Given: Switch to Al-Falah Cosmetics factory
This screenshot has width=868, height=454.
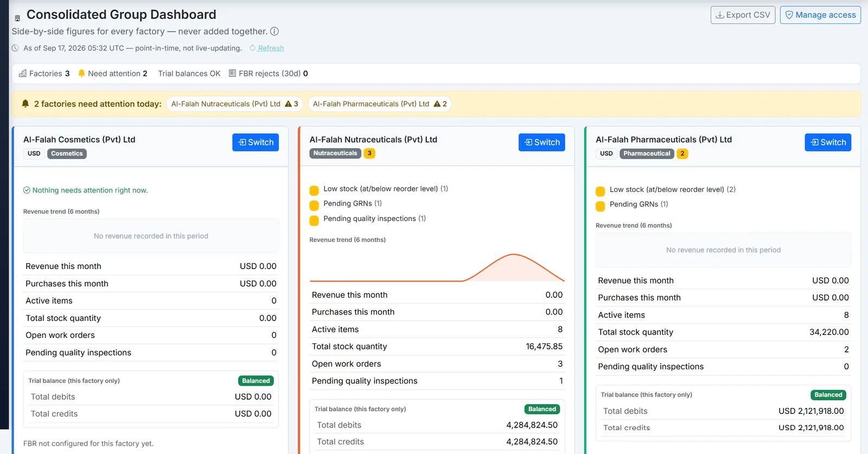Looking at the screenshot, I should click(256, 142).
